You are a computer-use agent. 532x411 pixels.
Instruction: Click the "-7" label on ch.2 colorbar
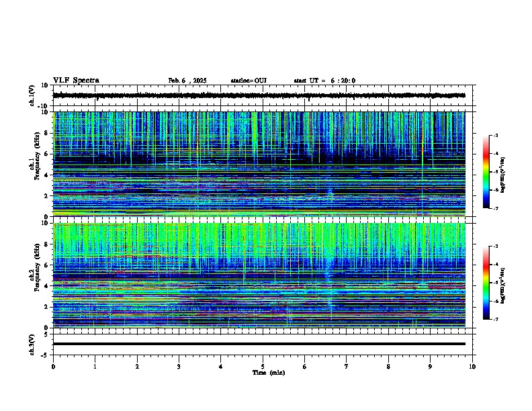495,319
